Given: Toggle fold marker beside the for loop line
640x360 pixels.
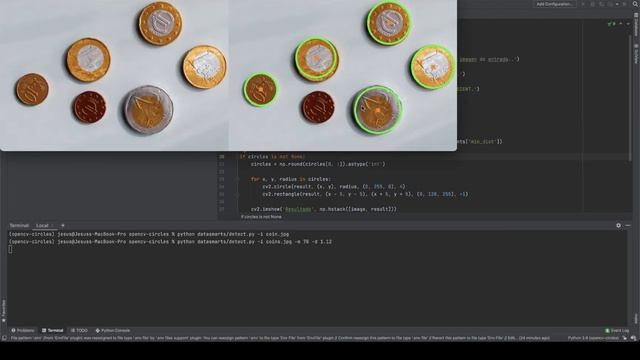Looking at the screenshot, I should tap(237, 179).
